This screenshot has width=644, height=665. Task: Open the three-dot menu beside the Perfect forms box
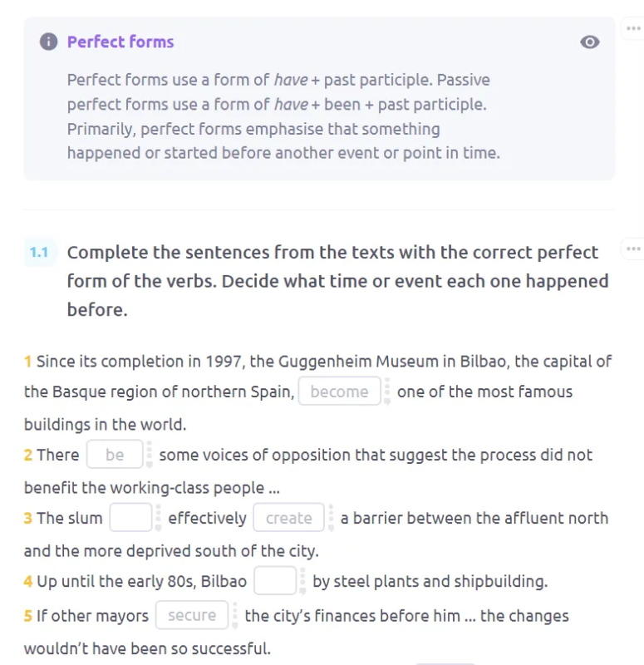click(633, 28)
